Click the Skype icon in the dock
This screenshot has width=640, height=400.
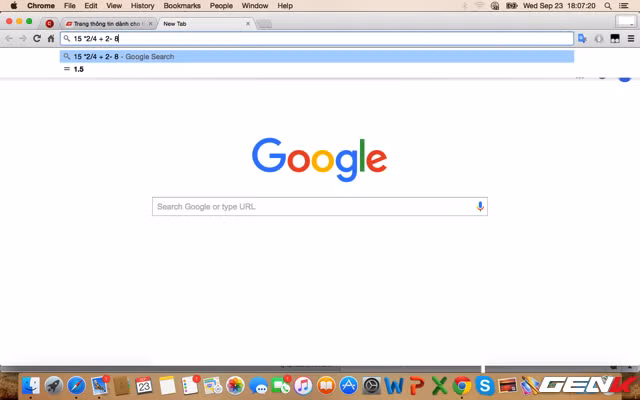tap(485, 385)
